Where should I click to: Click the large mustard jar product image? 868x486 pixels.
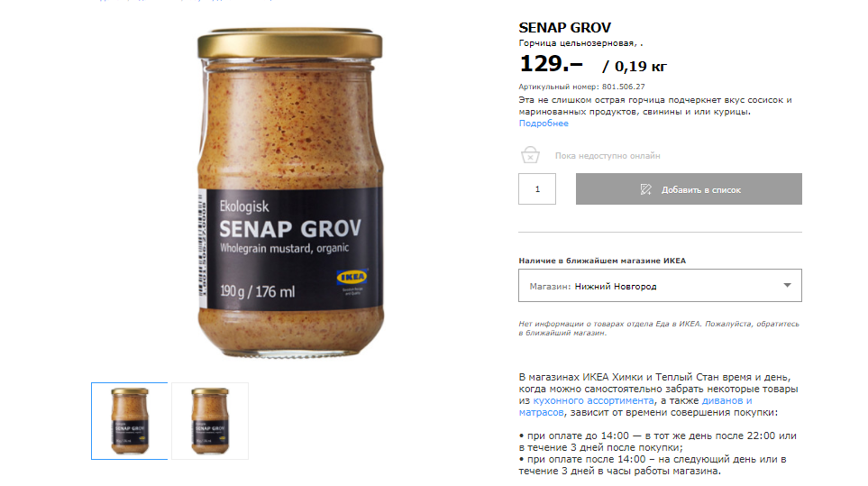[290, 193]
